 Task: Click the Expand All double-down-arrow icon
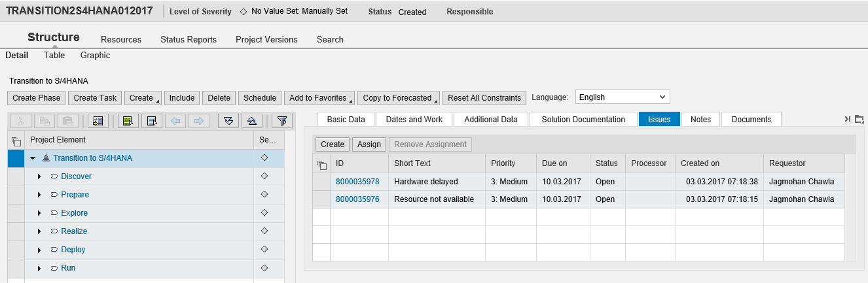click(x=228, y=121)
